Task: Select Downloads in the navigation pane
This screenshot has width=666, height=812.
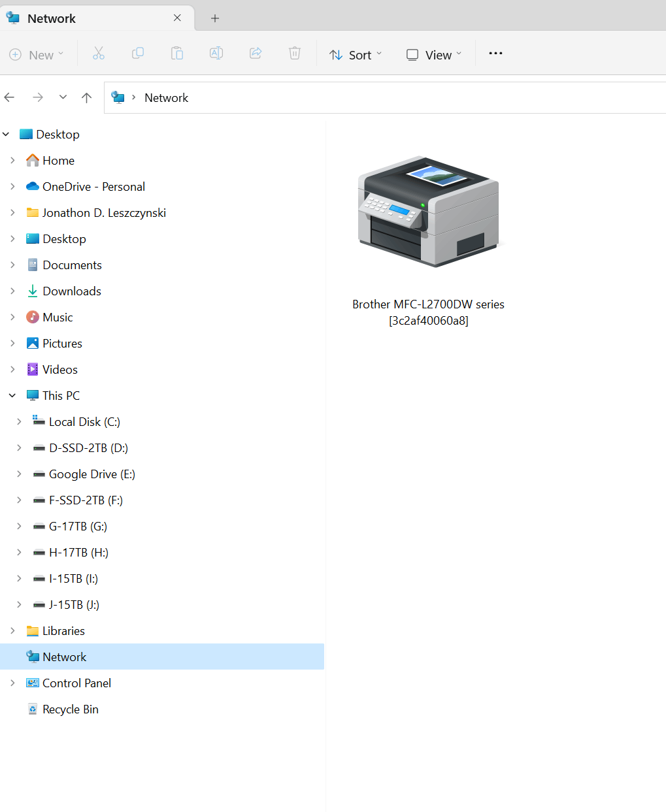Action: [72, 291]
